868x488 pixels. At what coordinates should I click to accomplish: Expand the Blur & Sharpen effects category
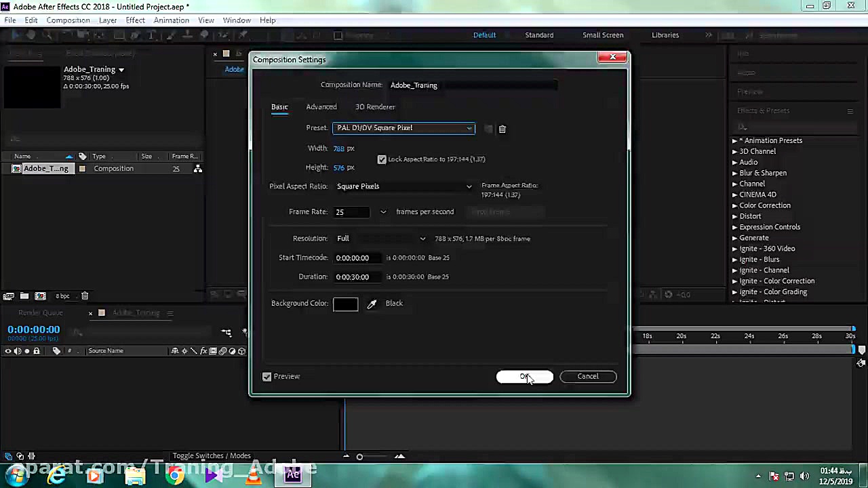pos(734,174)
